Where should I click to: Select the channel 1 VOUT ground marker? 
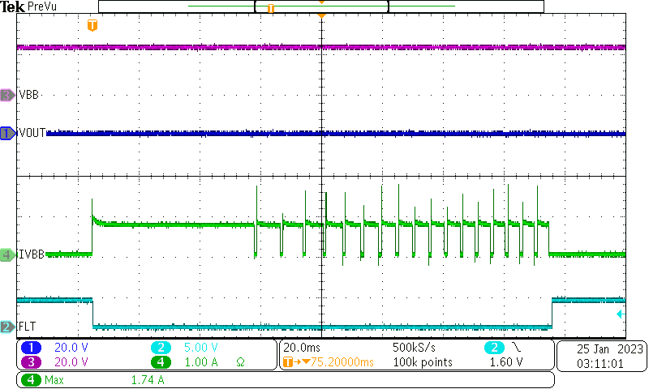[x=8, y=133]
